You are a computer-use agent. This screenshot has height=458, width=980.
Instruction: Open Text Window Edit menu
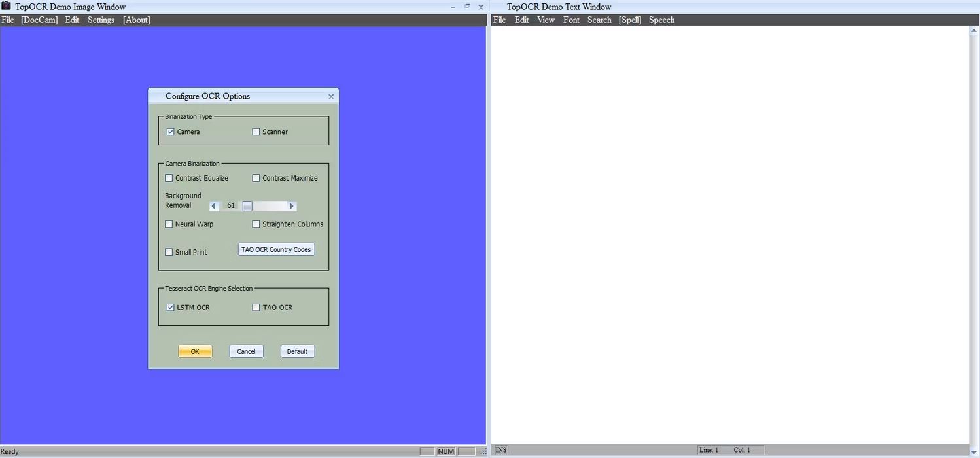pyautogui.click(x=521, y=20)
